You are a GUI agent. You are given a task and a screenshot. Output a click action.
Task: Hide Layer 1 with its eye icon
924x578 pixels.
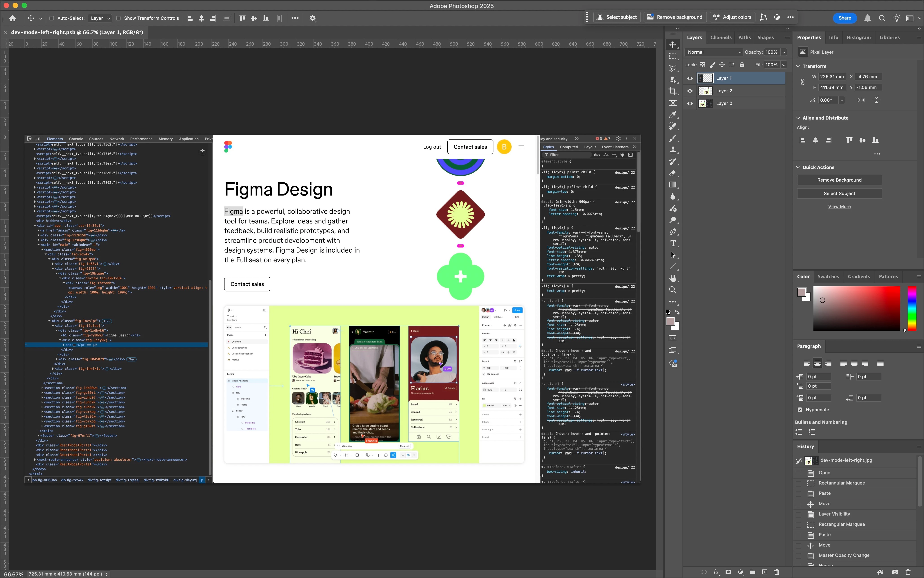tap(690, 78)
